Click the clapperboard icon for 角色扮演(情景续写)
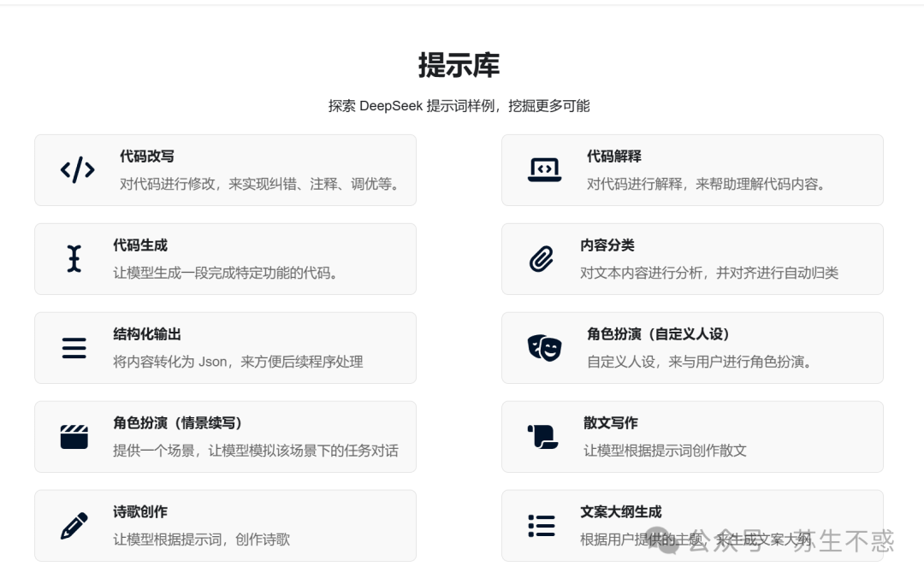The image size is (924, 578). click(x=74, y=437)
